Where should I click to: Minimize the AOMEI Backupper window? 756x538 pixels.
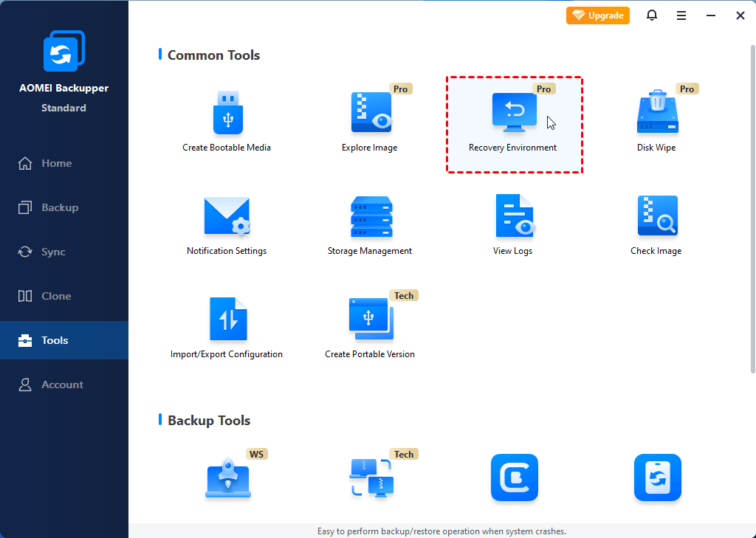click(711, 16)
